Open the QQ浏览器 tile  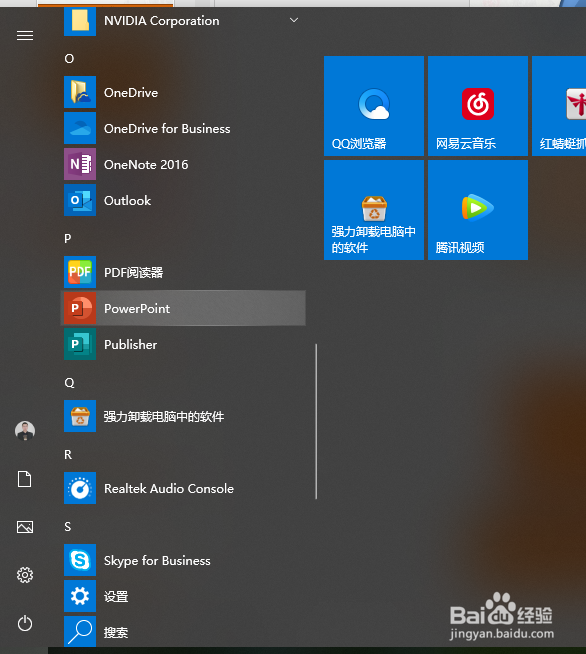374,106
